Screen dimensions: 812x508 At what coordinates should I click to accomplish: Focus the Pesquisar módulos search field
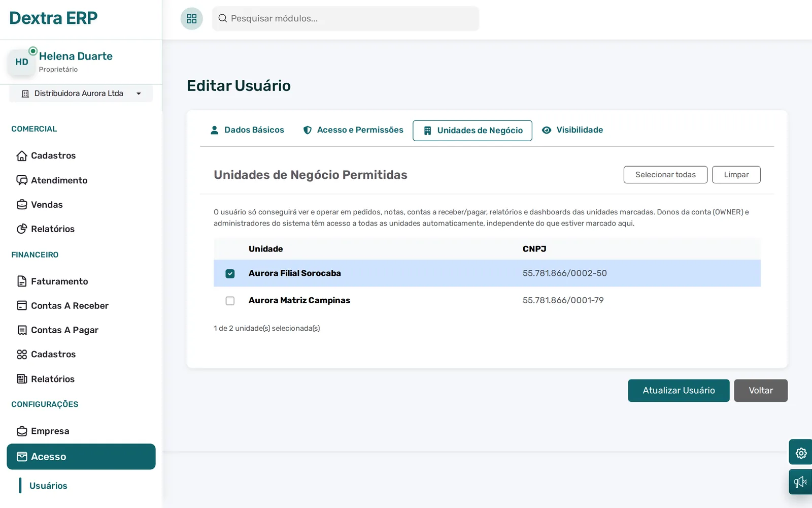[346, 19]
